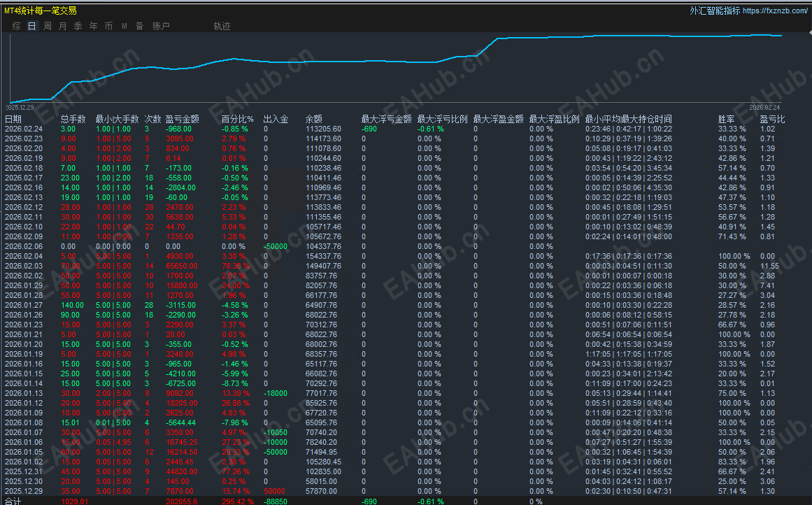
Task: Open the 币 currency tab
Action: click(108, 26)
